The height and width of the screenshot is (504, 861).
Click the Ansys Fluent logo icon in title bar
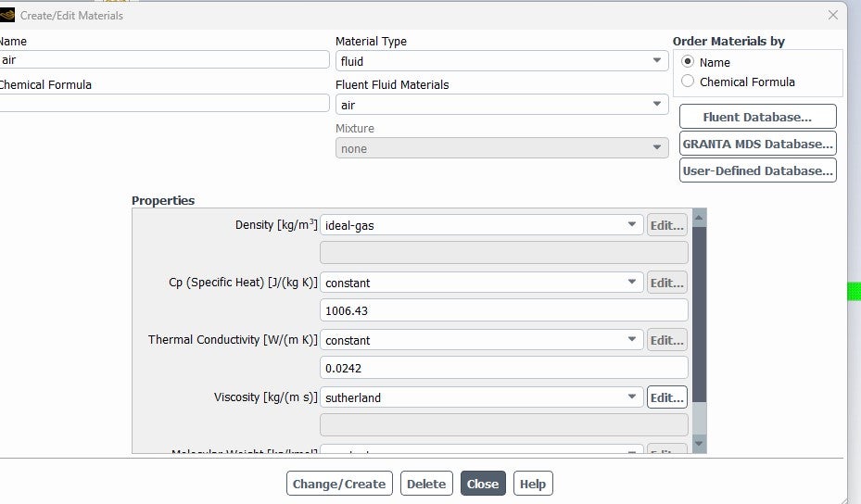[x=7, y=16]
